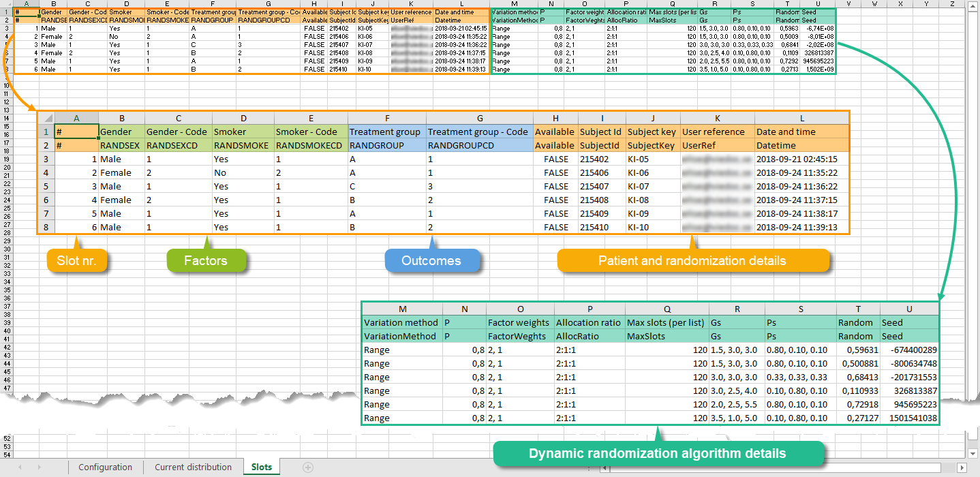980x477 pixels.
Task: Click the Patient and randomization details label
Action: pos(692,260)
